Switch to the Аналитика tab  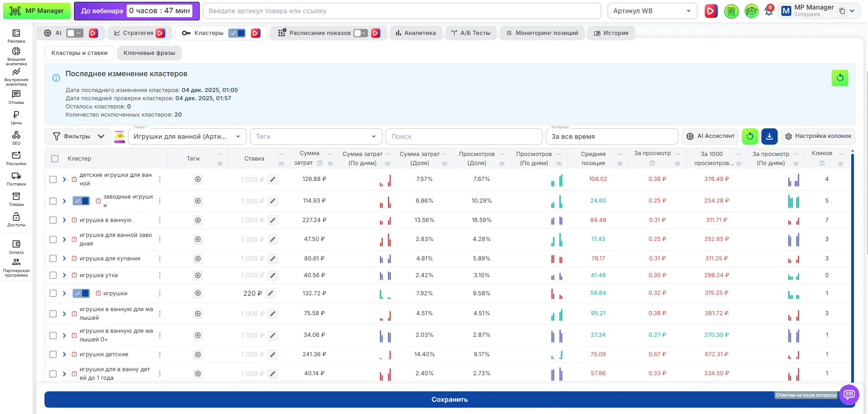(416, 33)
